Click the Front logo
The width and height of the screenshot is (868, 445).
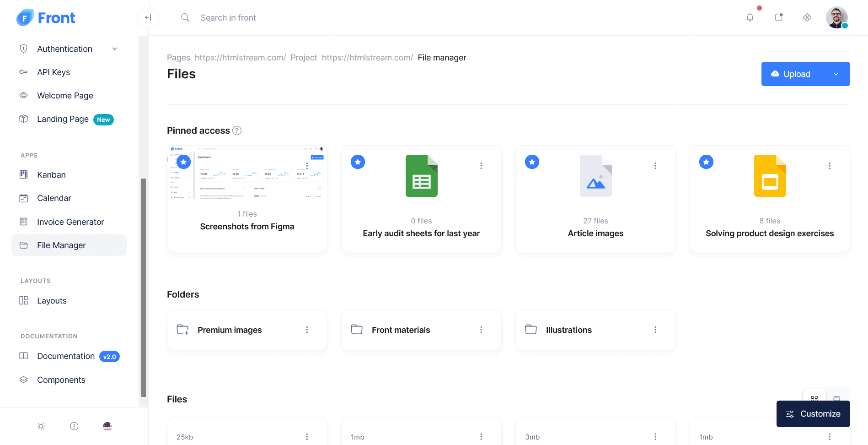(46, 18)
